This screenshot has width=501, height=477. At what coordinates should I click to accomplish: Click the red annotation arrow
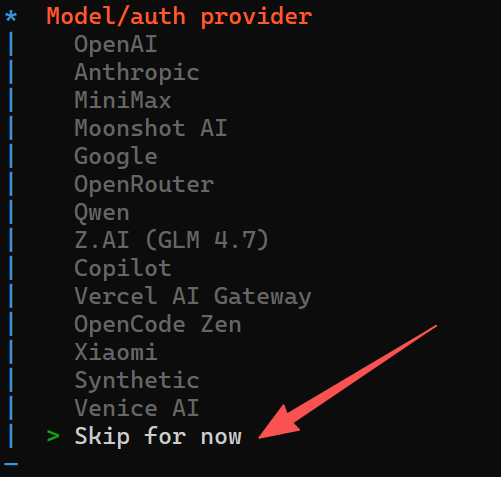[348, 382]
